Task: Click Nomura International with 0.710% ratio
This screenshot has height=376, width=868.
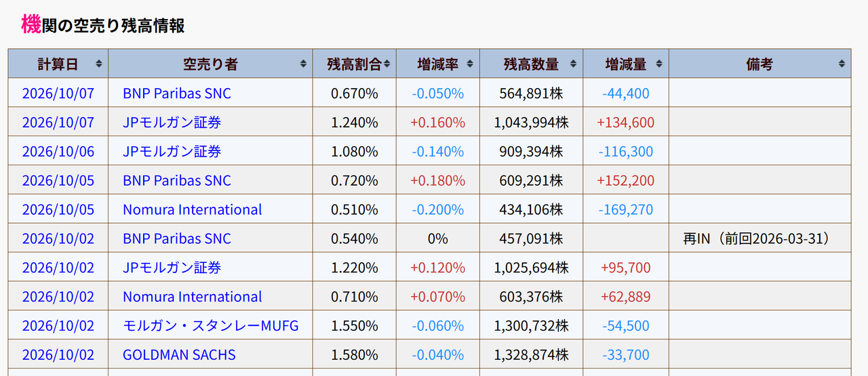Action: [x=193, y=297]
